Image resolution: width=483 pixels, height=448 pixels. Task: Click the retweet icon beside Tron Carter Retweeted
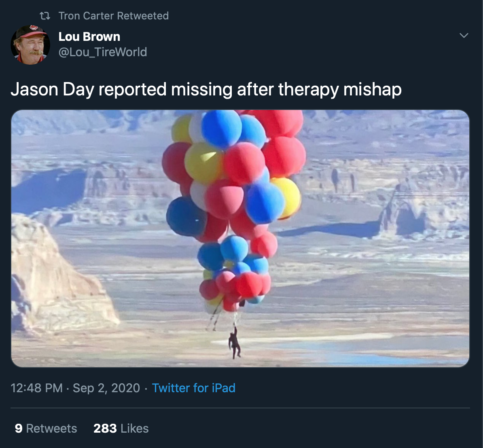click(45, 16)
